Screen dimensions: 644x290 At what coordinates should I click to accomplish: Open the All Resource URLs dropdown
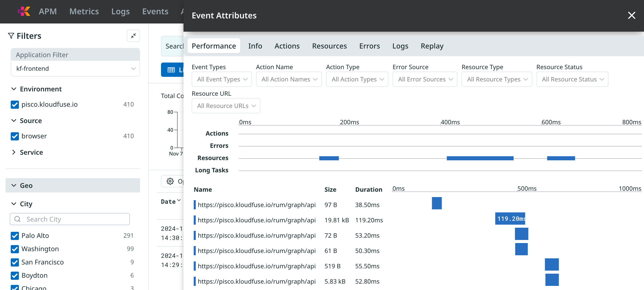(x=226, y=106)
